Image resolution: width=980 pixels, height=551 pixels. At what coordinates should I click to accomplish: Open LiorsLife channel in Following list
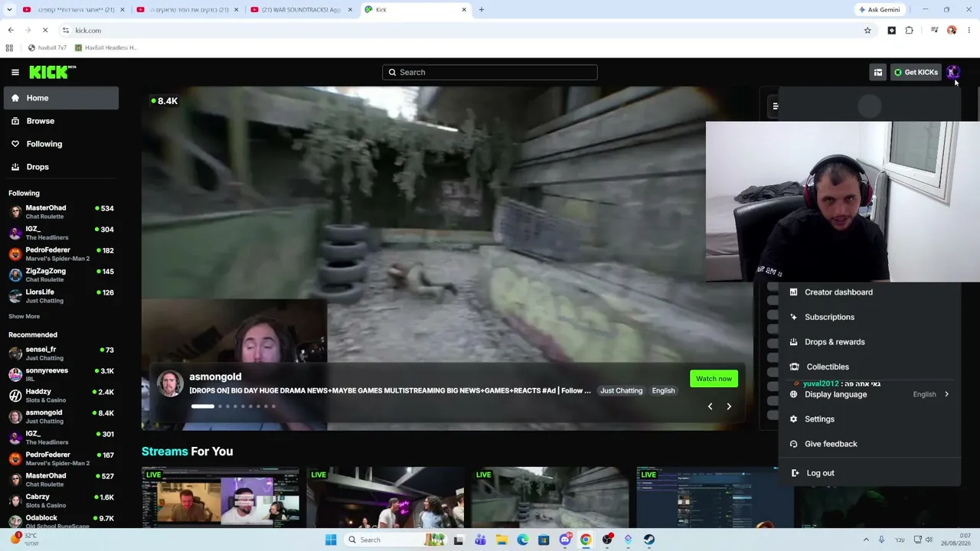[61, 296]
